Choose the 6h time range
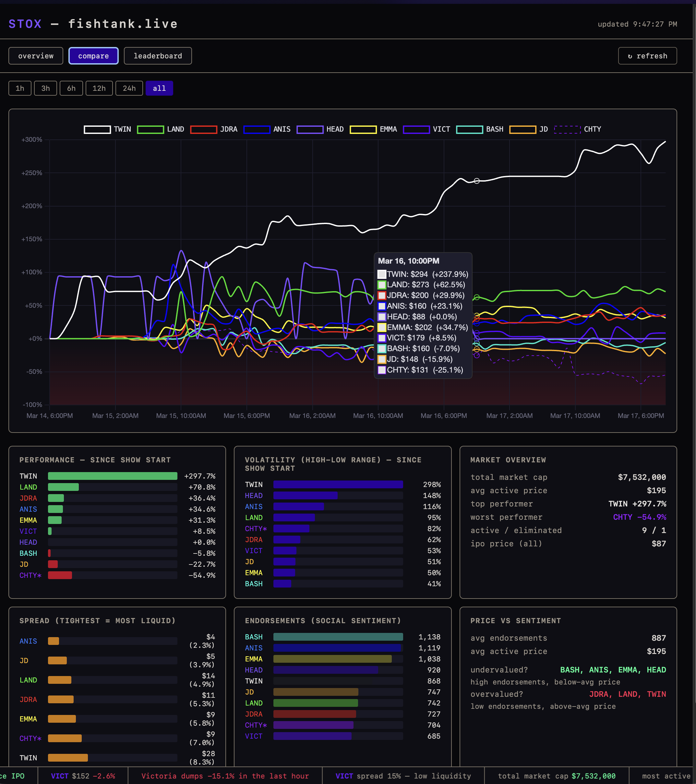This screenshot has height=784, width=696. coord(71,88)
